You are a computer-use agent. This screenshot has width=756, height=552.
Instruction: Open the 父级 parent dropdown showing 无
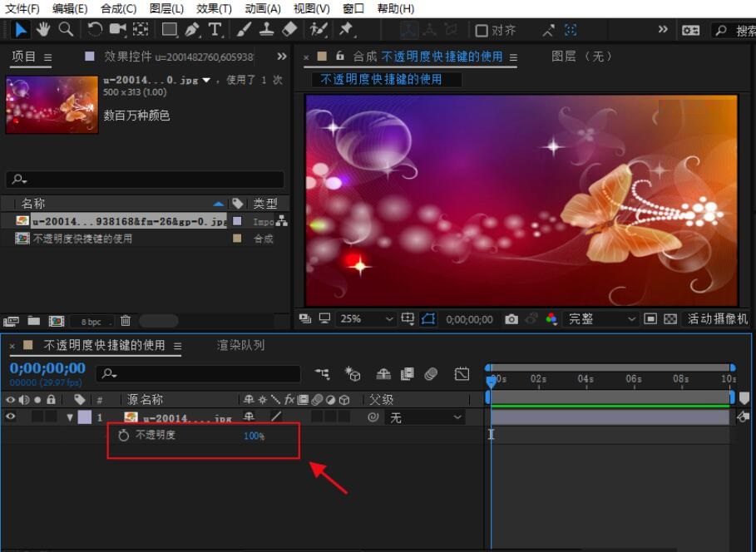tap(425, 417)
